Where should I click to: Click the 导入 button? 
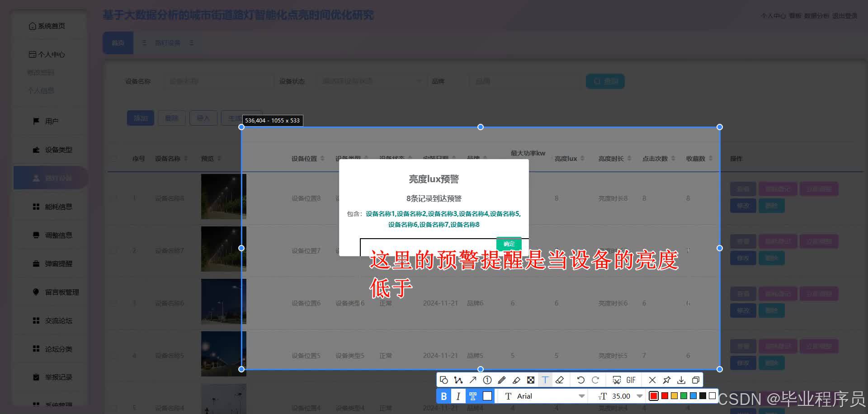203,118
